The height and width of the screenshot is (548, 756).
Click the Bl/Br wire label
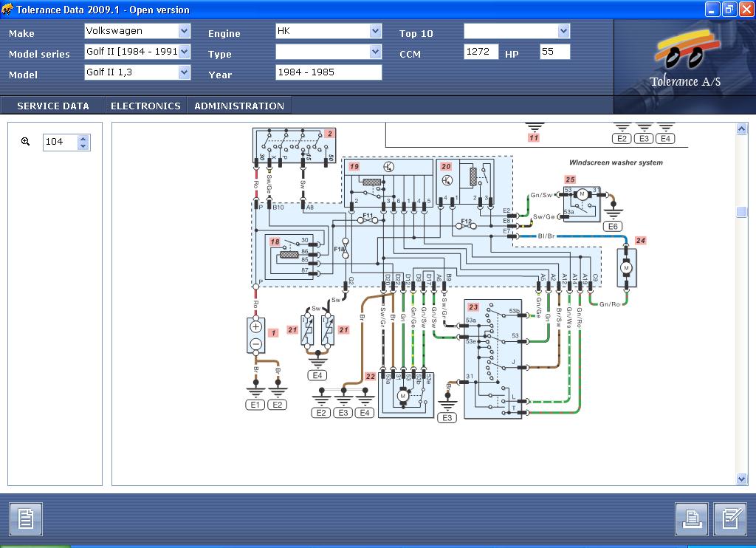tap(546, 236)
